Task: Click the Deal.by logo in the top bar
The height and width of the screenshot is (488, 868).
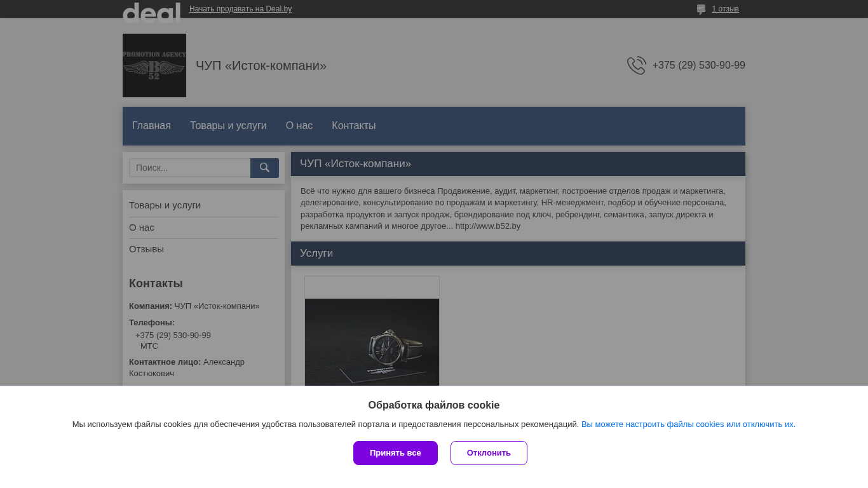Action: (151, 12)
